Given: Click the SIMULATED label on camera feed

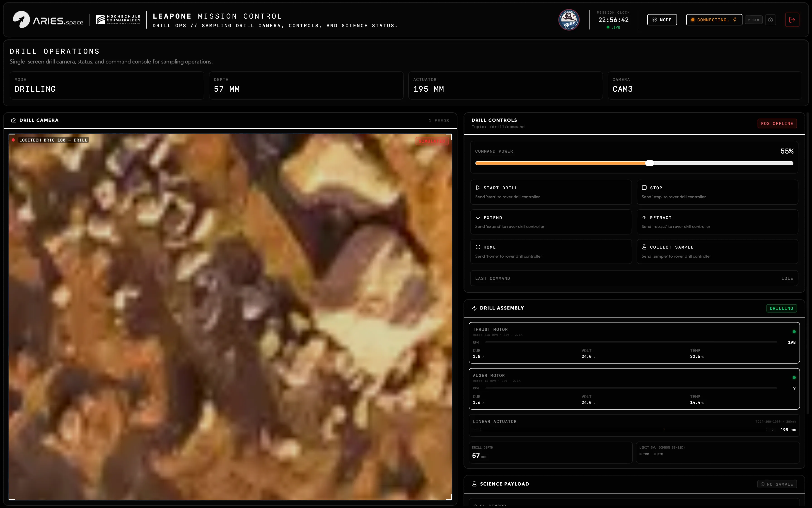Looking at the screenshot, I should 432,141.
